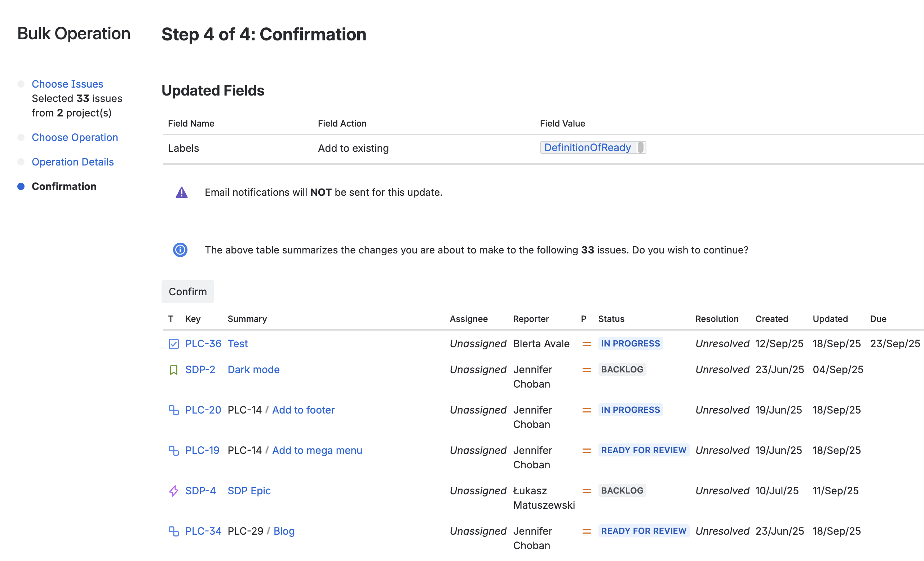924x561 pixels.
Task: Click the subtask icon beside PLC-20
Action: [x=173, y=410]
